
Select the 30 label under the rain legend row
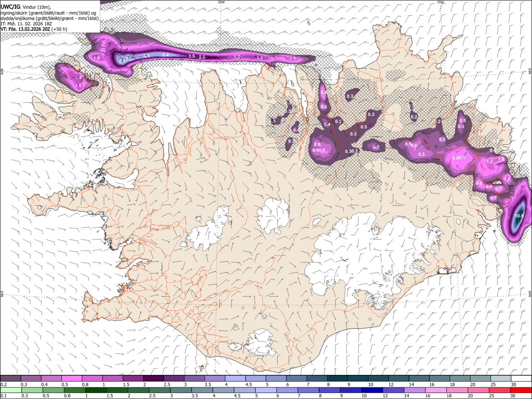pos(513,396)
